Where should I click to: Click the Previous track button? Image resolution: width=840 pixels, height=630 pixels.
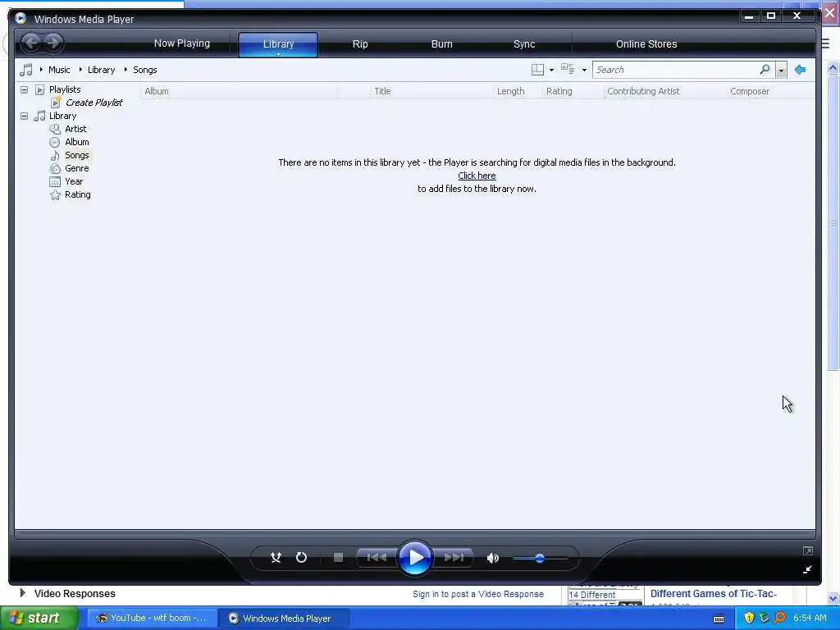tap(377, 558)
